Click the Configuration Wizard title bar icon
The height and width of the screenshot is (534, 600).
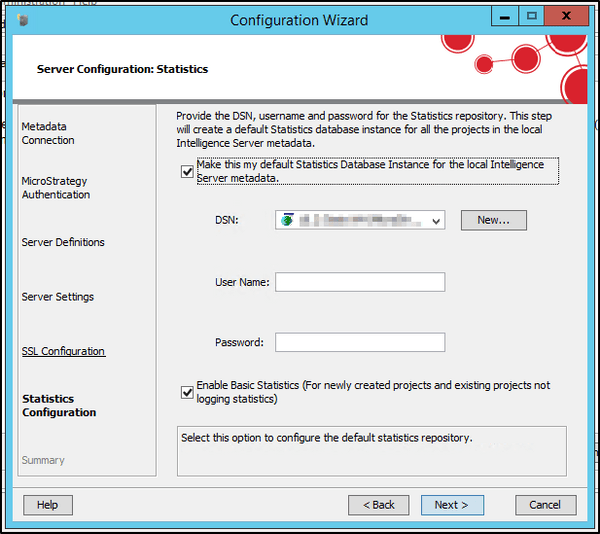point(23,20)
